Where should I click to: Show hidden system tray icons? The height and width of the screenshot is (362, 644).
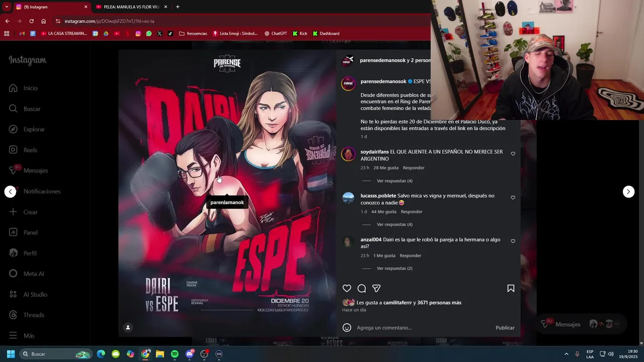[x=566, y=354]
